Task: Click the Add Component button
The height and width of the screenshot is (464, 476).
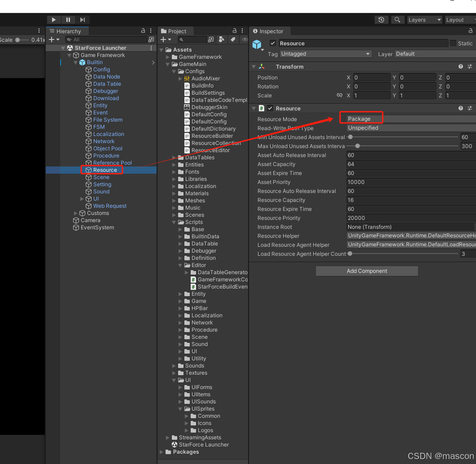Action: pos(367,271)
